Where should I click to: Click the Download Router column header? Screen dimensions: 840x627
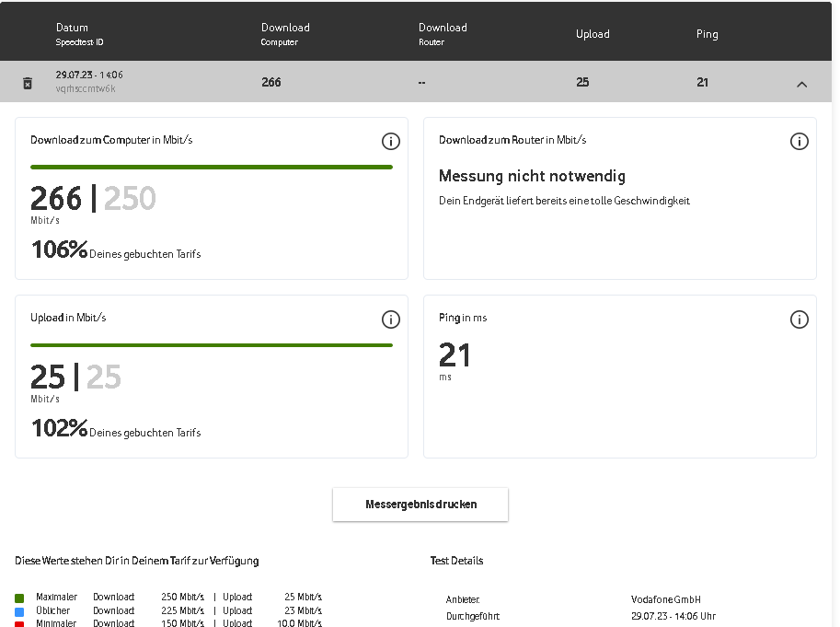[x=443, y=34]
